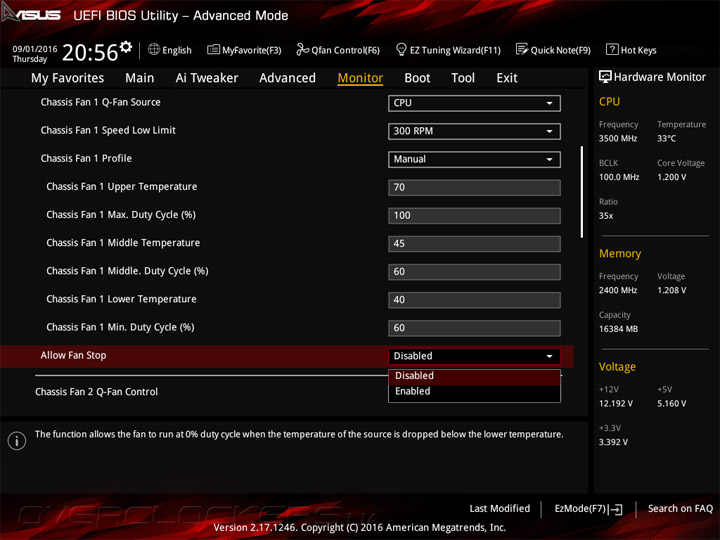
Task: Click the MyFavorite(F3) list icon
Action: [x=213, y=49]
